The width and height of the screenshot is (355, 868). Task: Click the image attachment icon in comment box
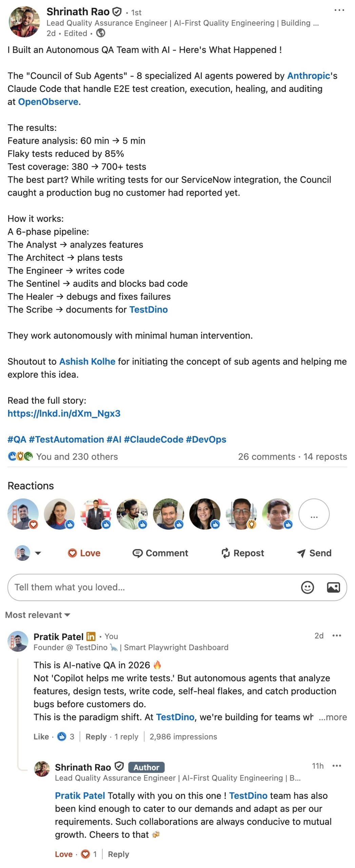coord(334,587)
